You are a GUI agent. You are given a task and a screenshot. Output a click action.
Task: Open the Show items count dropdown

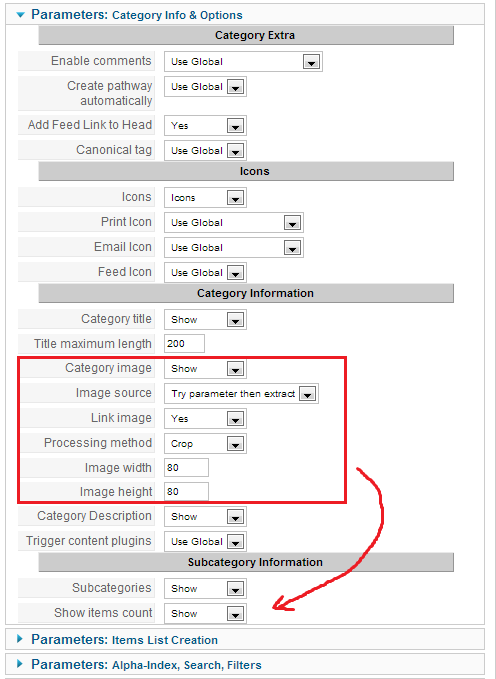tap(205, 614)
